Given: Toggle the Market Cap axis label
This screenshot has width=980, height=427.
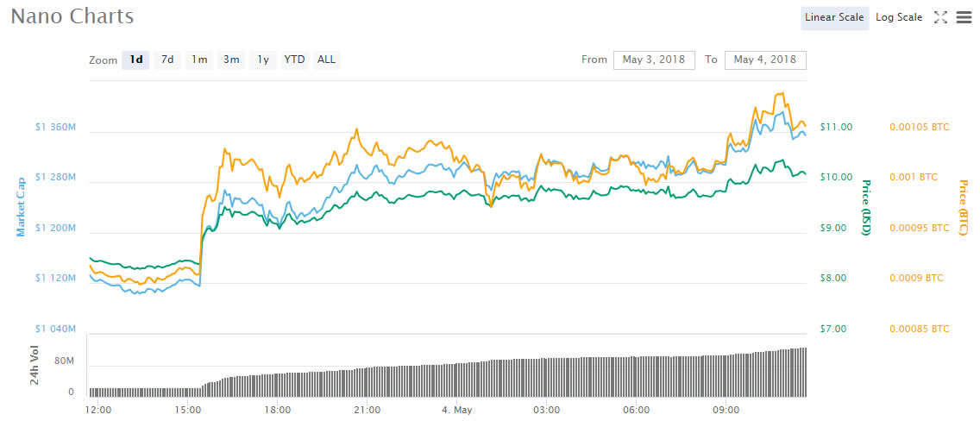Looking at the screenshot, I should [19, 207].
